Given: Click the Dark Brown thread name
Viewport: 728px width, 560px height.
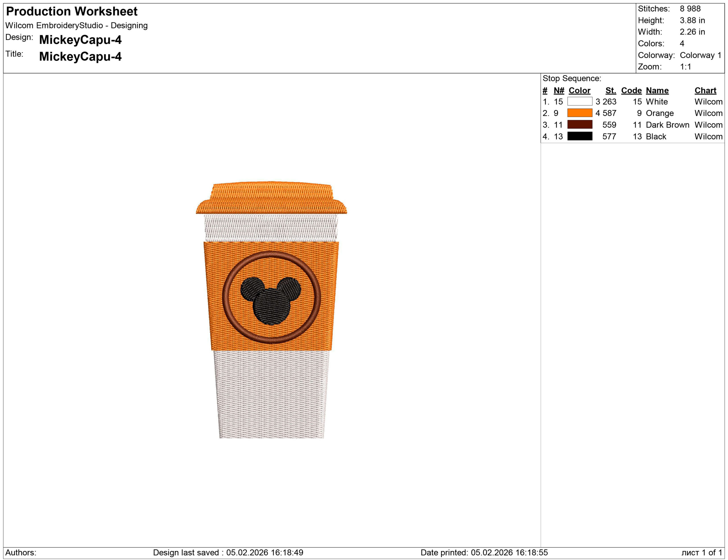Looking at the screenshot, I should point(667,125).
